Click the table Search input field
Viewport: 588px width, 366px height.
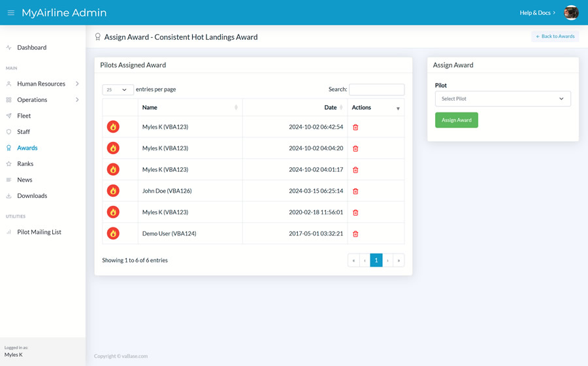coord(376,90)
